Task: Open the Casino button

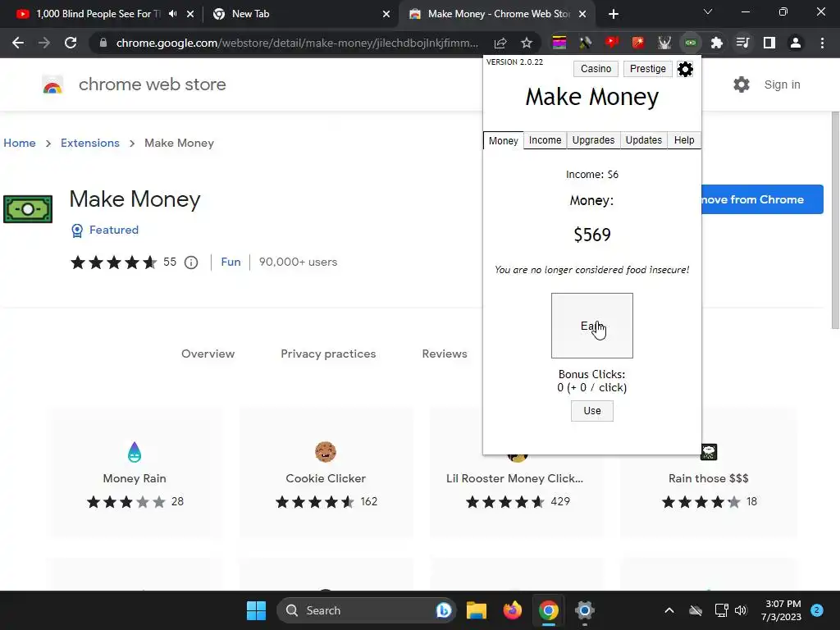Action: tap(596, 69)
